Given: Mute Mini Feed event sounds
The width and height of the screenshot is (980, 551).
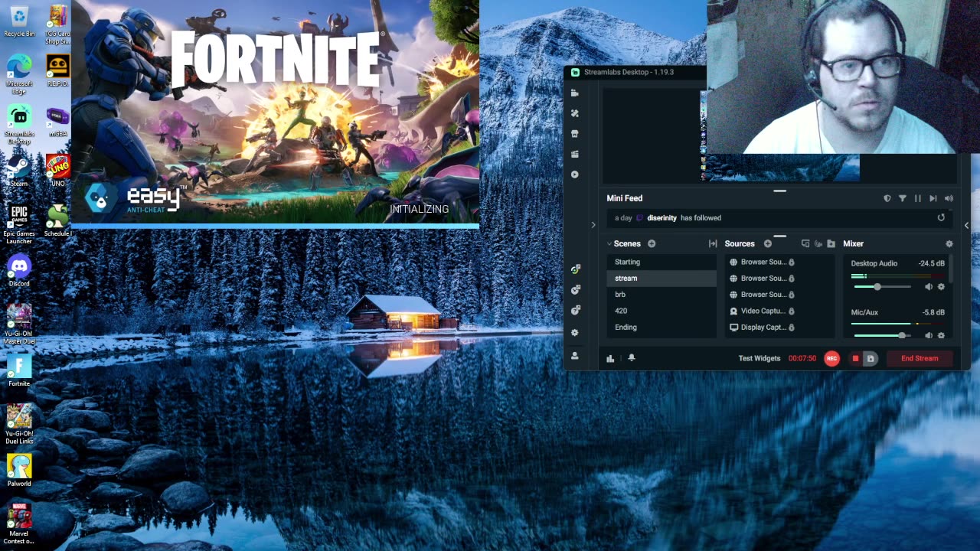Looking at the screenshot, I should (949, 198).
